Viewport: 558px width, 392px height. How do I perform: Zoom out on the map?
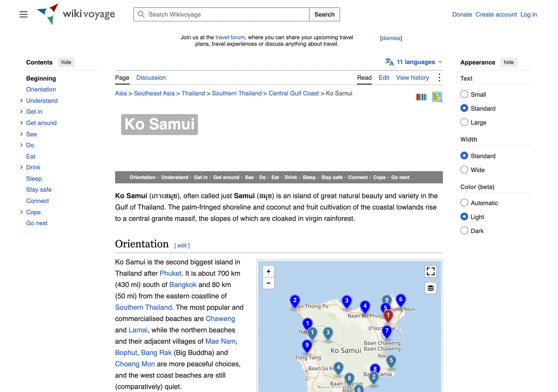(x=269, y=283)
